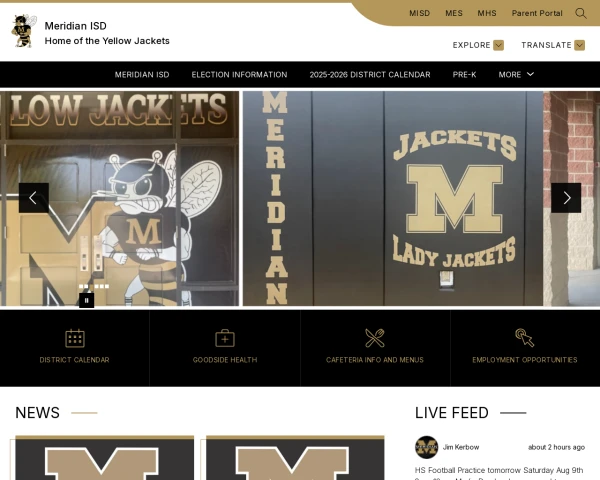Open the HS Football Practice live feed post
This screenshot has width=600, height=480.
499,473
